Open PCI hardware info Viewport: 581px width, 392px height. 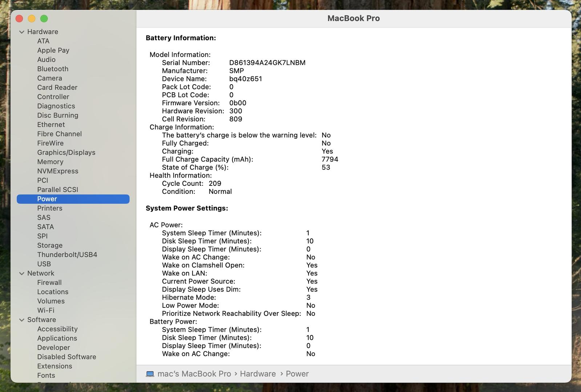43,180
